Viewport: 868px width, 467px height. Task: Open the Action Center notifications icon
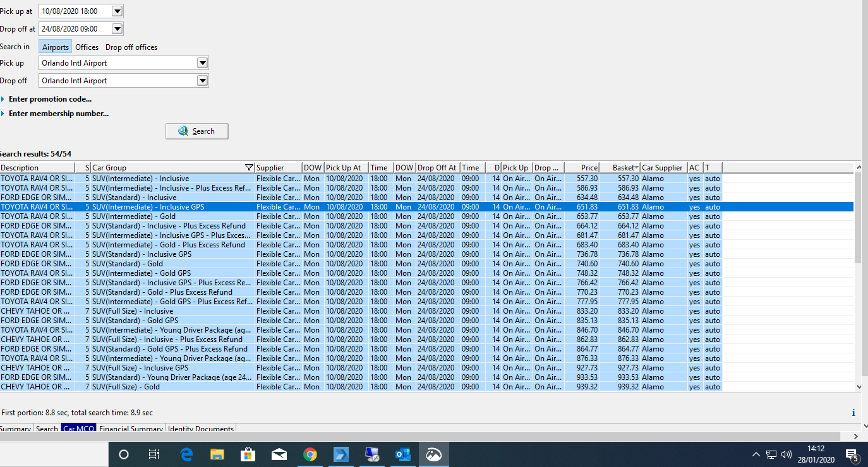coord(851,455)
